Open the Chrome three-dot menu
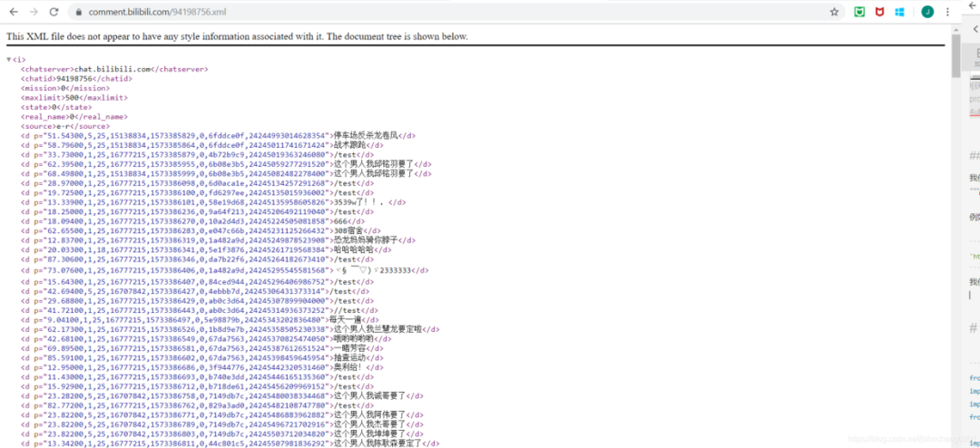 coord(947,12)
